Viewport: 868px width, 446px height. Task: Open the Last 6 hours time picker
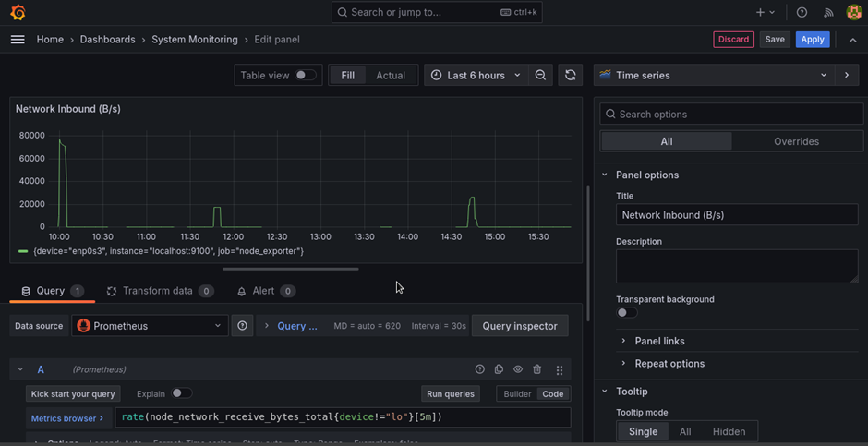click(476, 75)
